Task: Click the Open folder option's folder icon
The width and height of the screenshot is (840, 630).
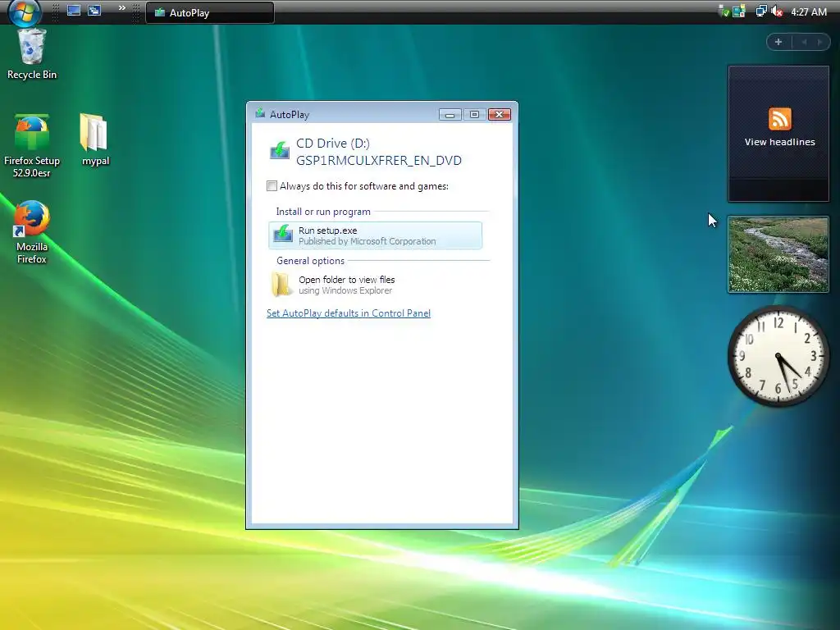Action: (281, 284)
